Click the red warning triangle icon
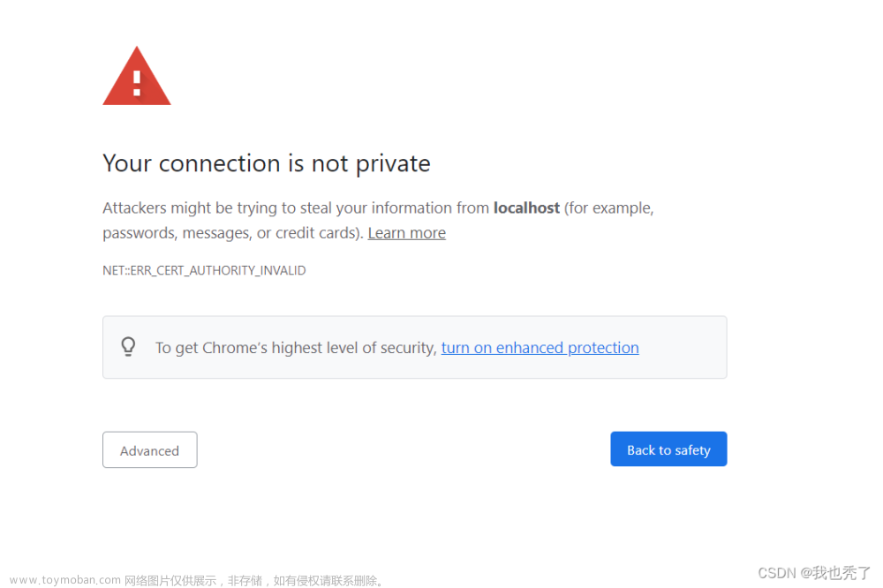883x588 pixels. 136,76
